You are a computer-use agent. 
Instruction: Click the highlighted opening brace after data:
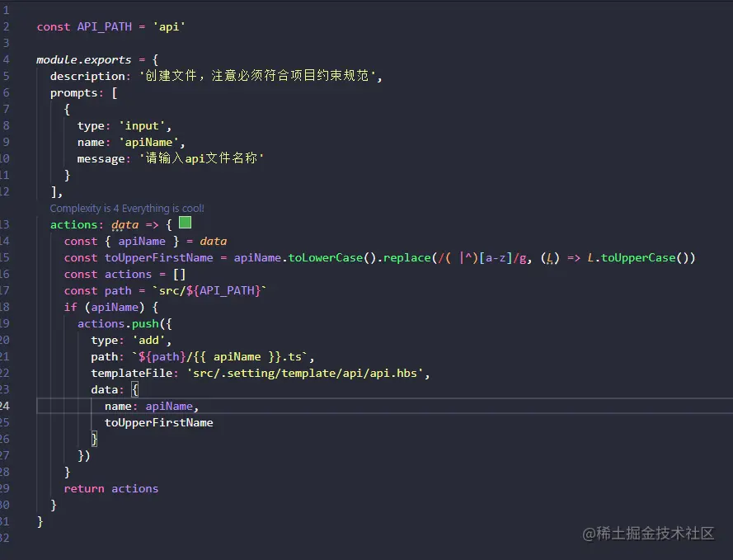pos(135,389)
